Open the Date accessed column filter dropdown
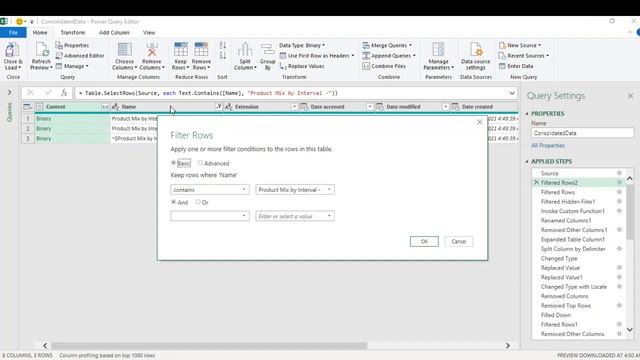 tap(369, 107)
